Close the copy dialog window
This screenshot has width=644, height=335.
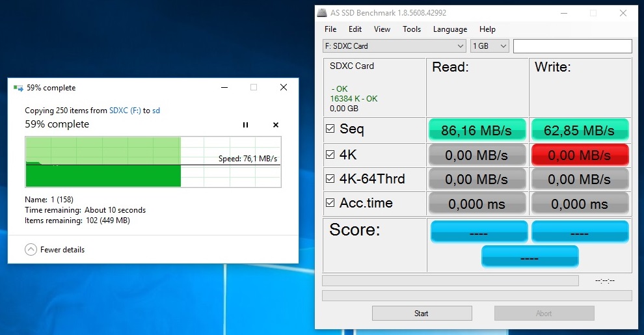[284, 87]
